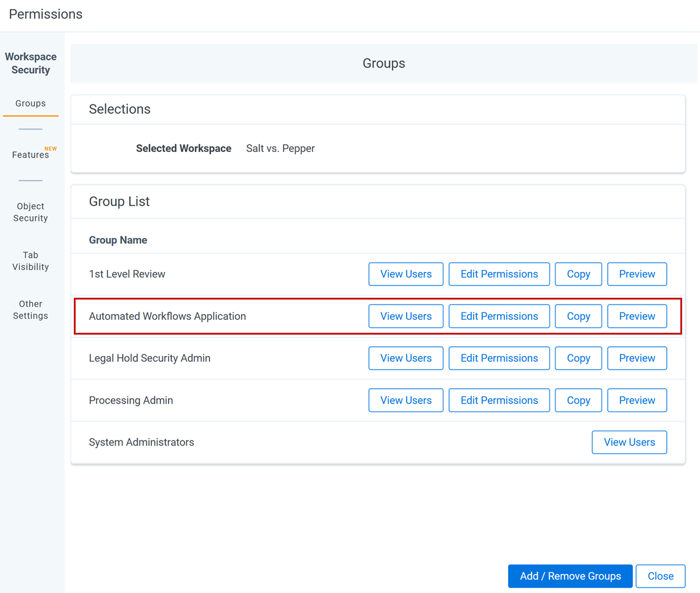This screenshot has height=593, width=700.
Task: Open Other Settings section
Action: (x=30, y=309)
